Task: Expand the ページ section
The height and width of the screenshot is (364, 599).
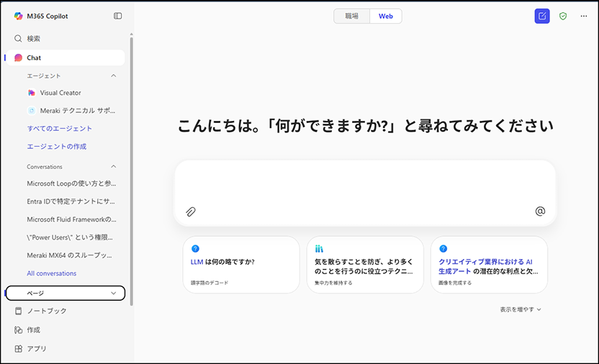Action: pos(66,293)
